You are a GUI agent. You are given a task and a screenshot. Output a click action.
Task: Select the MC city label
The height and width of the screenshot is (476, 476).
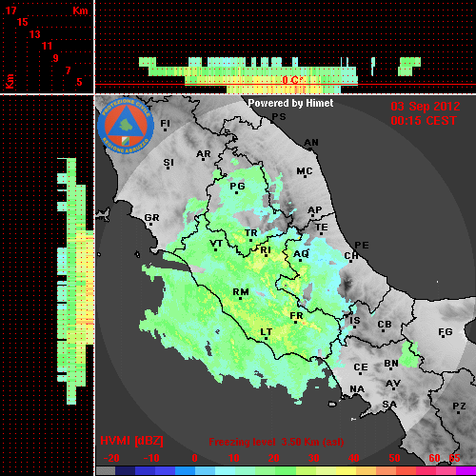coord(305,171)
